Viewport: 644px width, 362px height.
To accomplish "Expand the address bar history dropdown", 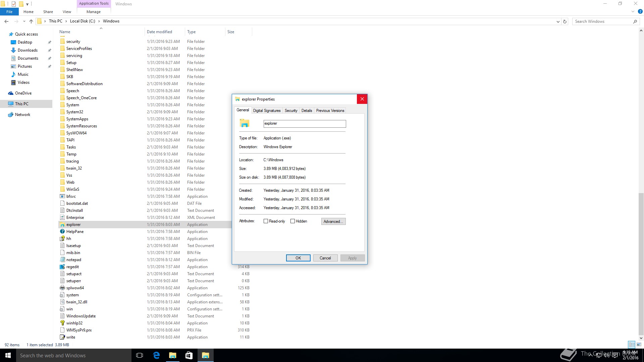I will [558, 21].
